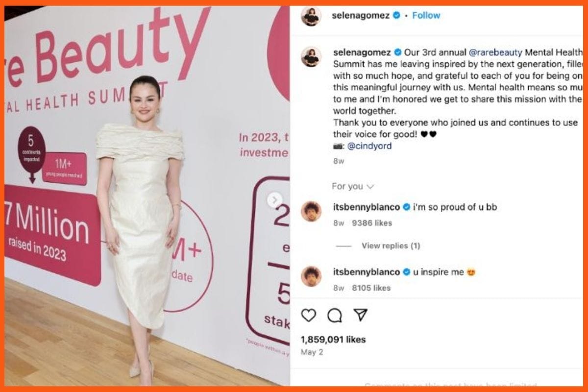Open selenagomez profile picture in the header

[x=311, y=16]
